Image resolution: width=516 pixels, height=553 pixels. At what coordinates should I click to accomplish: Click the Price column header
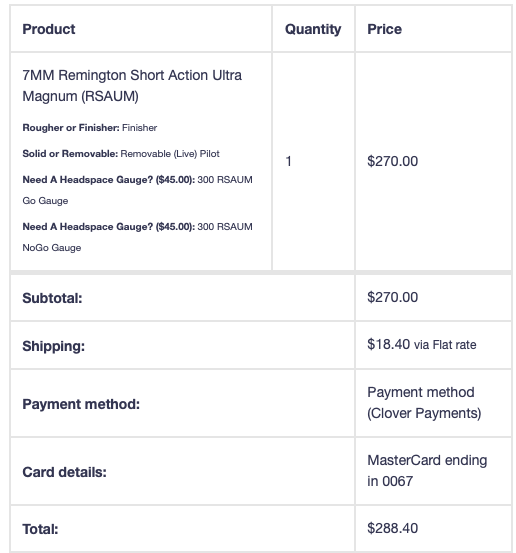coord(384,29)
